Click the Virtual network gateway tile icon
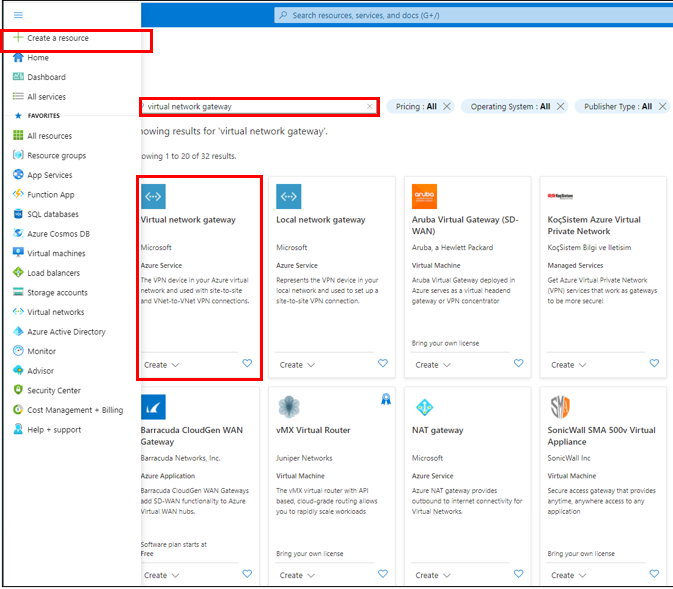 click(153, 196)
